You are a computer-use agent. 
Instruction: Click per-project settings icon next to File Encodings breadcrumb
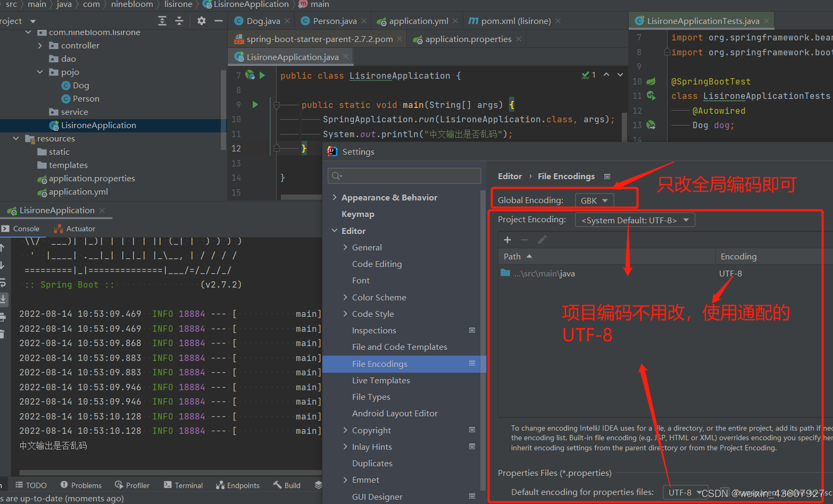tap(607, 177)
